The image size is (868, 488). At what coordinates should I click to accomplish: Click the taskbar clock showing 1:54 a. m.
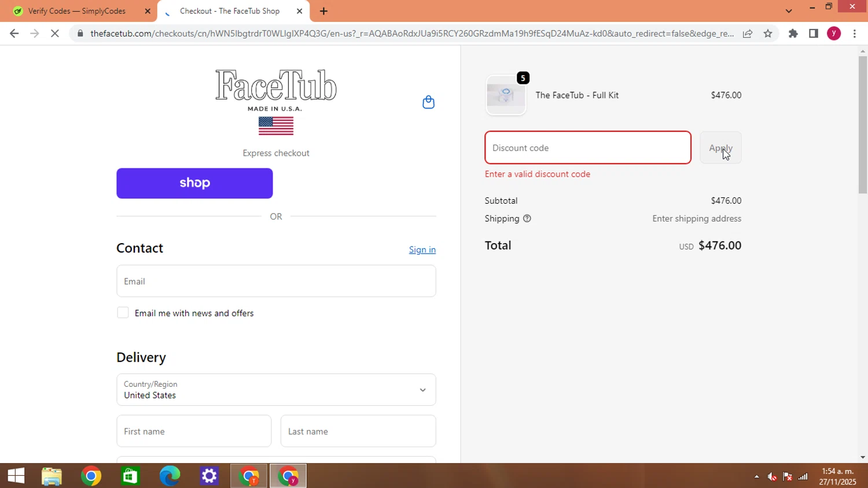point(838,476)
